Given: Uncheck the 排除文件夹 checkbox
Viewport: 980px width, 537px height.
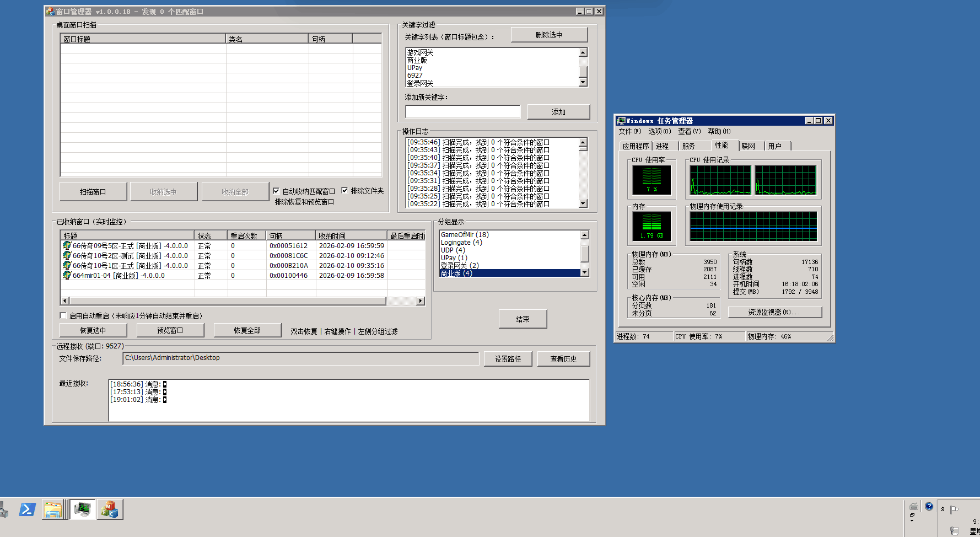Looking at the screenshot, I should [x=344, y=191].
